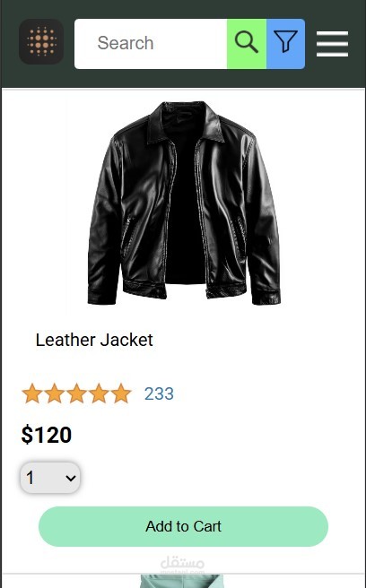Image resolution: width=366 pixels, height=588 pixels.
Task: Focus the Search text field
Action: (151, 44)
